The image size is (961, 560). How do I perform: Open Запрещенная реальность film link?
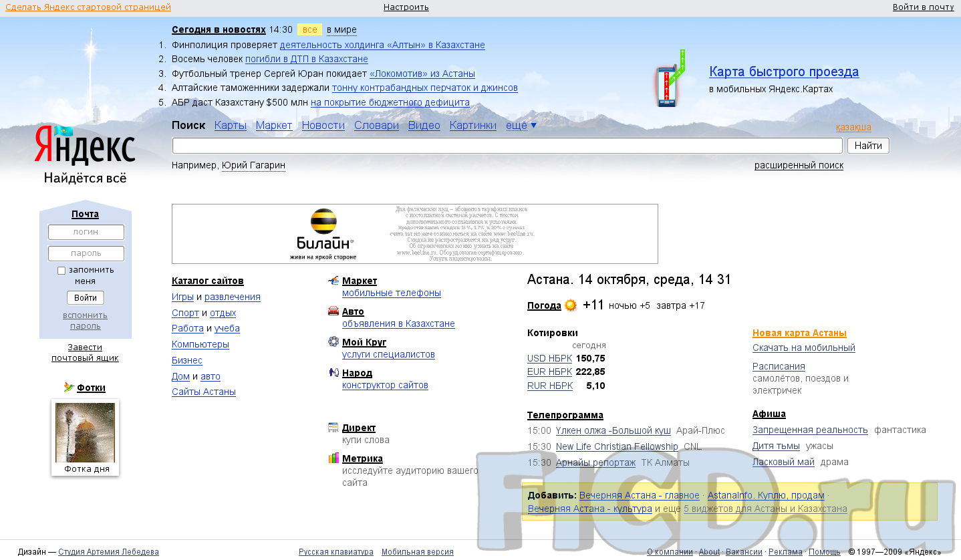tap(810, 430)
